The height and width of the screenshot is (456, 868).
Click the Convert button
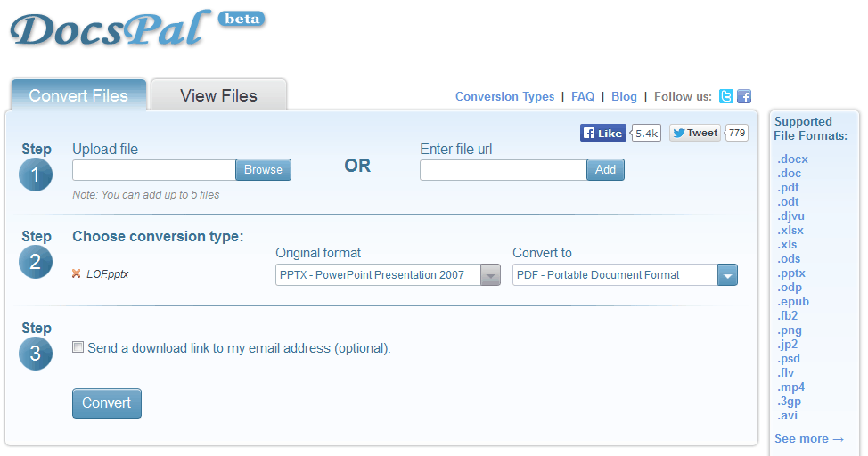pyautogui.click(x=107, y=403)
